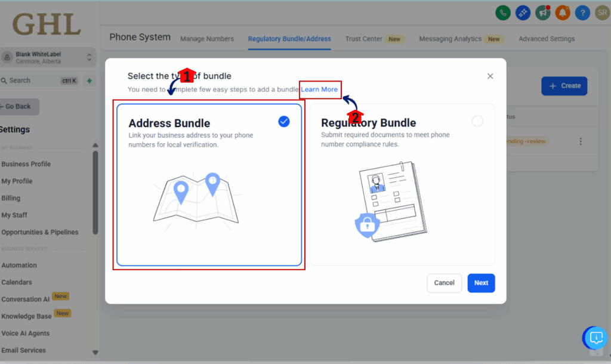Screen dimensions: 611x364
Task: Switch to the Trust Center tab
Action: point(365,39)
